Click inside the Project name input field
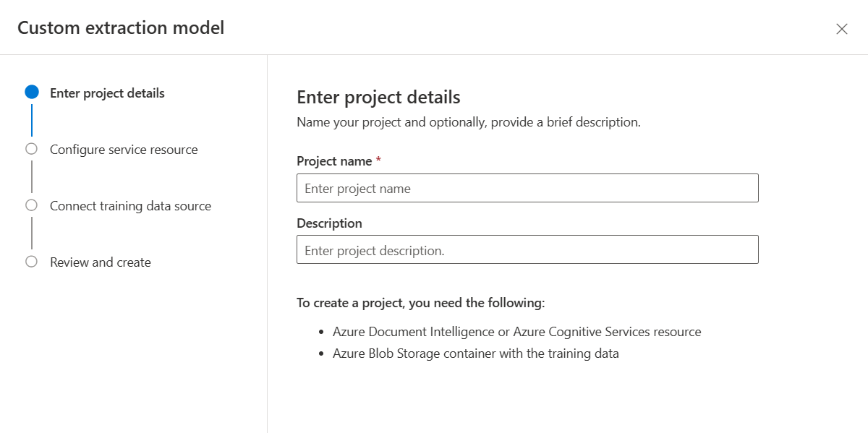Viewport: 868px width, 433px height. (x=527, y=187)
